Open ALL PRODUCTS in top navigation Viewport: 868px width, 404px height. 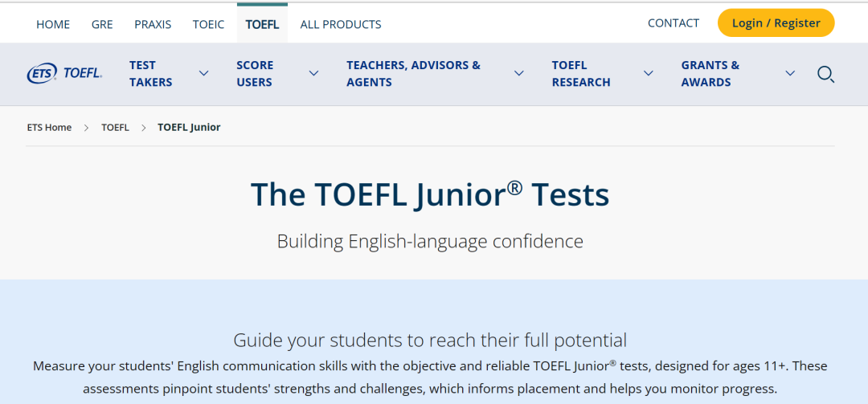click(x=341, y=24)
